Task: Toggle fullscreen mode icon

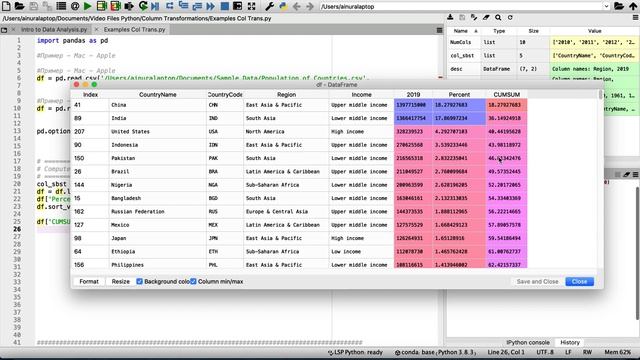Action: (251, 6)
